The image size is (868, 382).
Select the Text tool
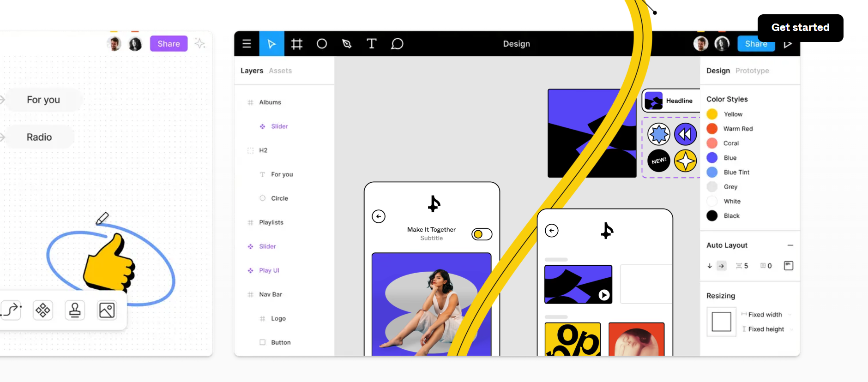click(372, 44)
